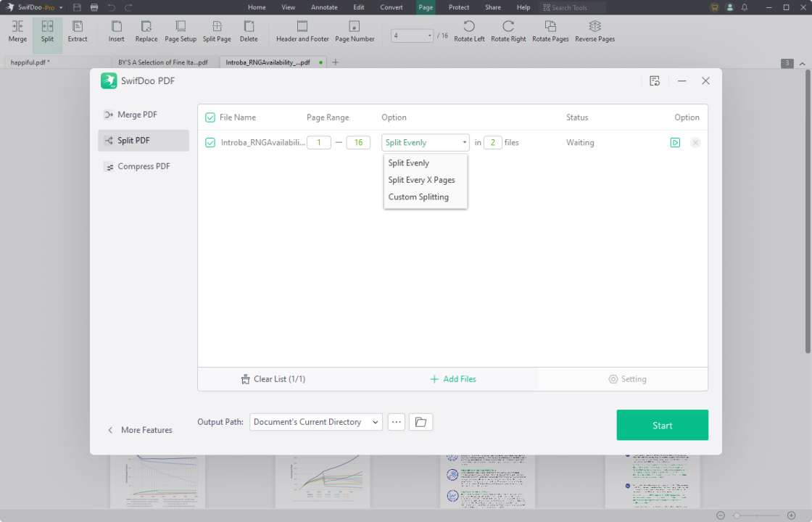812x522 pixels.
Task: Click the start page range field
Action: [319, 142]
